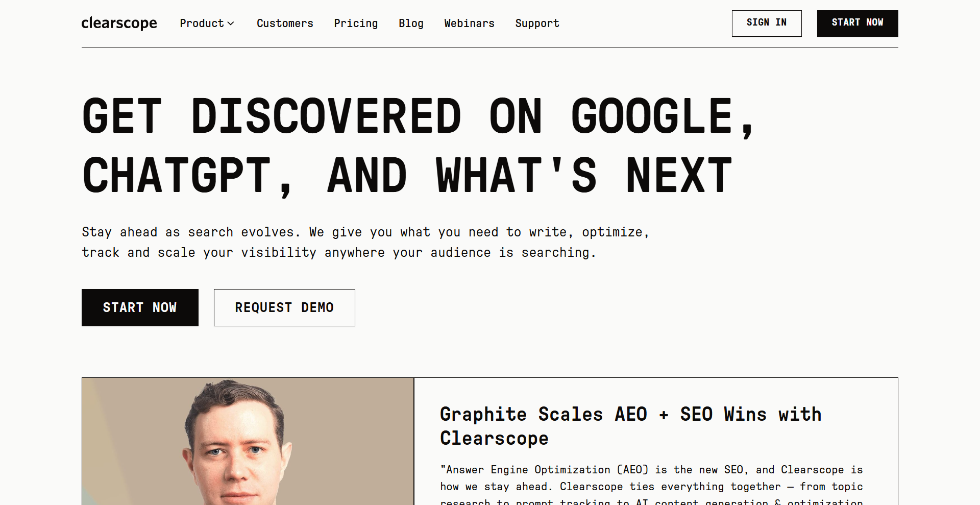
Task: Click the 'Stay ahead as search evolves' paragraph
Action: pos(365,242)
